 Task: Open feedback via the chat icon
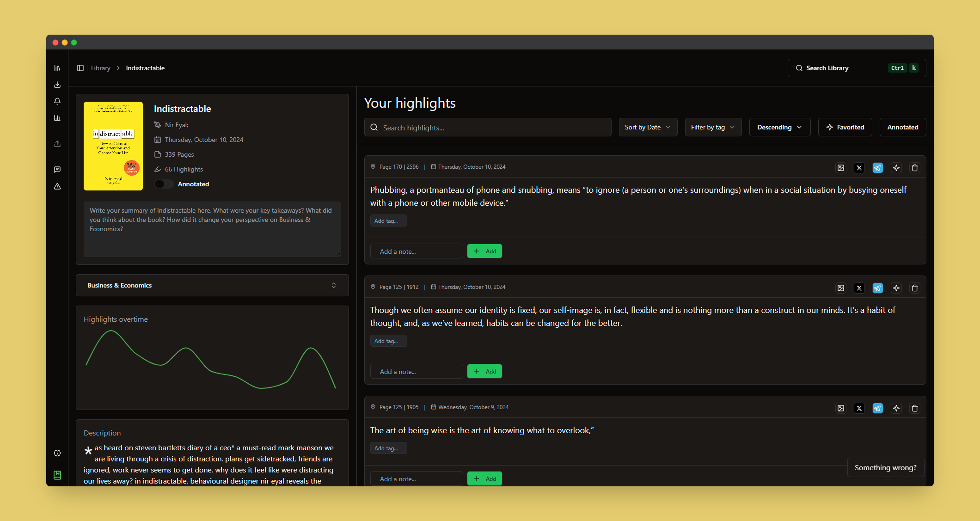(x=57, y=169)
